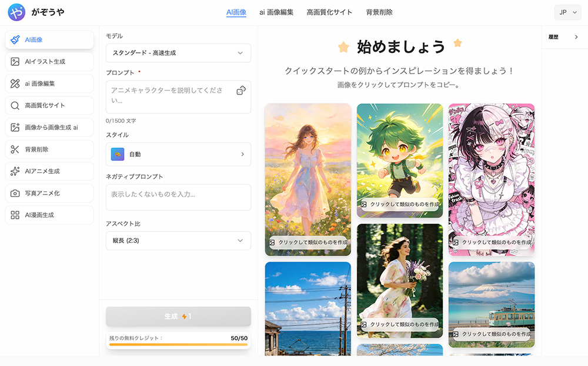Open the モデル dropdown スタンダード - 高速生成

point(178,53)
